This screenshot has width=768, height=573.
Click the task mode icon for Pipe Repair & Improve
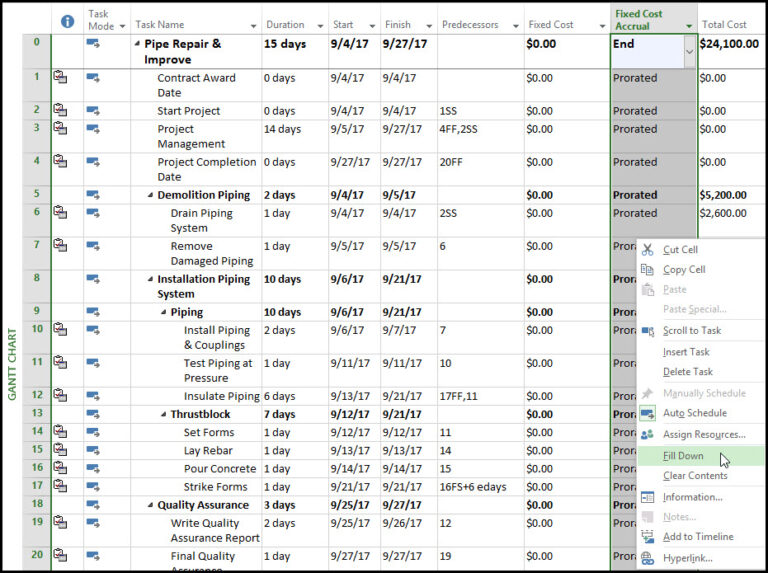coord(93,44)
